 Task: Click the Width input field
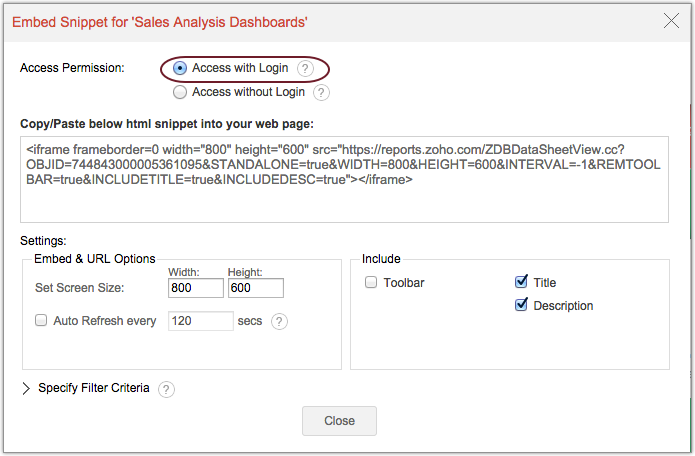pyautogui.click(x=195, y=288)
